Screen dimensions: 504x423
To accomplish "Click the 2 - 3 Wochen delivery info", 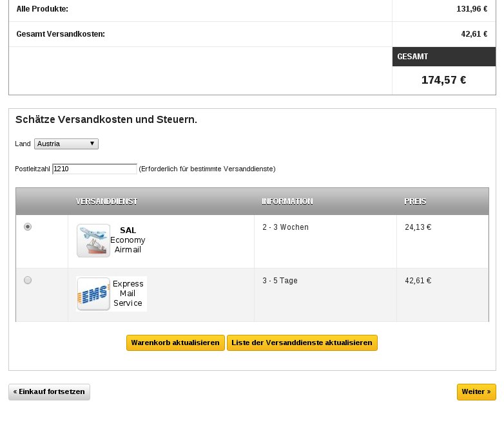I will [285, 227].
